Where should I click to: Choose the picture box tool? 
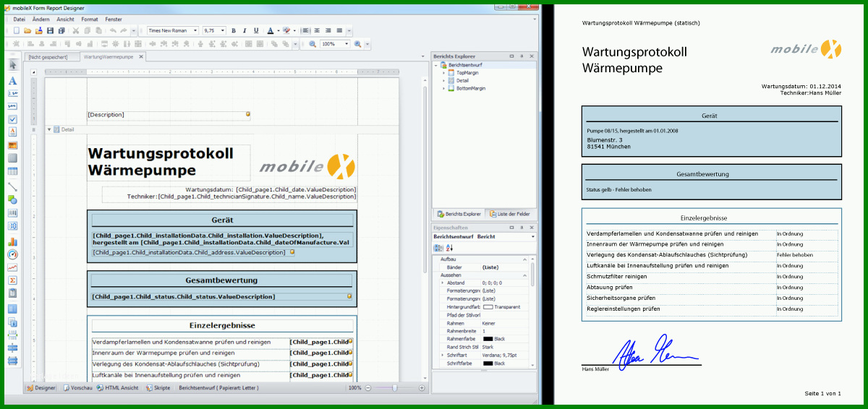12,145
